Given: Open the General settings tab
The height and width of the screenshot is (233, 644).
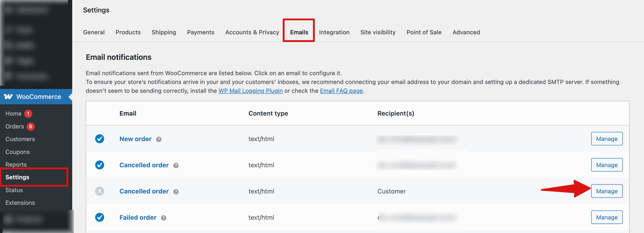Looking at the screenshot, I should click(94, 32).
